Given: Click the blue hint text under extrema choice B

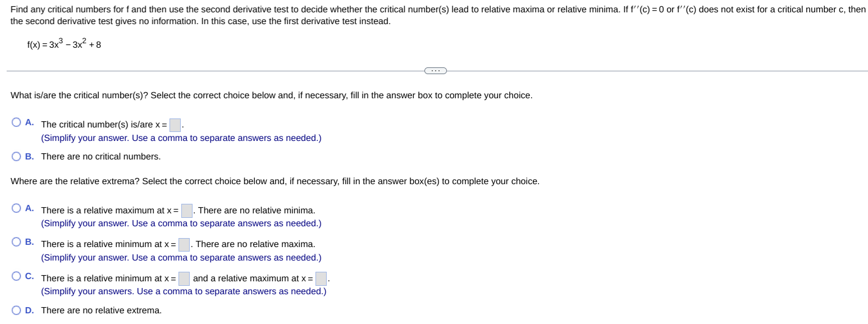Looking at the screenshot, I should coord(180,257).
